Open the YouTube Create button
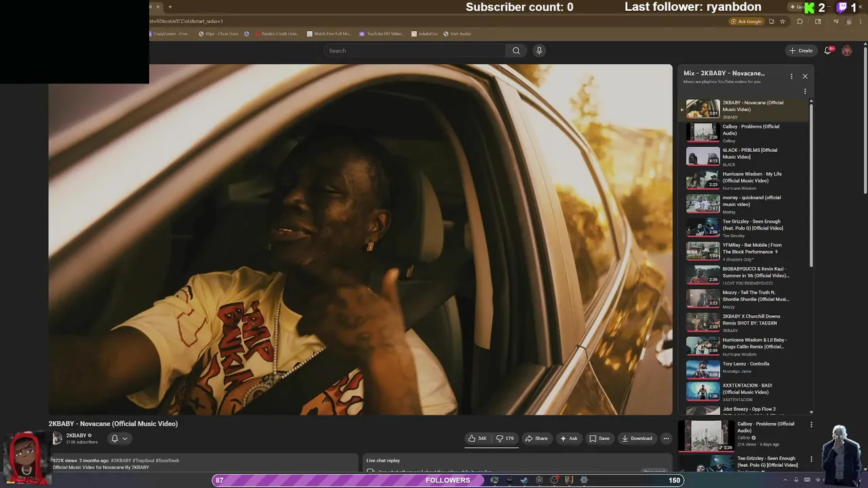Screen dimensions: 868x488 (x=801, y=51)
